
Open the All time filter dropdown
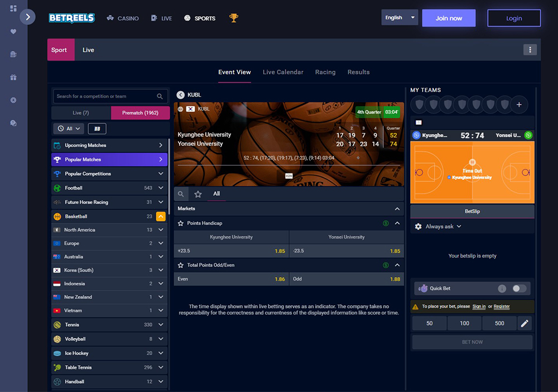(x=69, y=129)
